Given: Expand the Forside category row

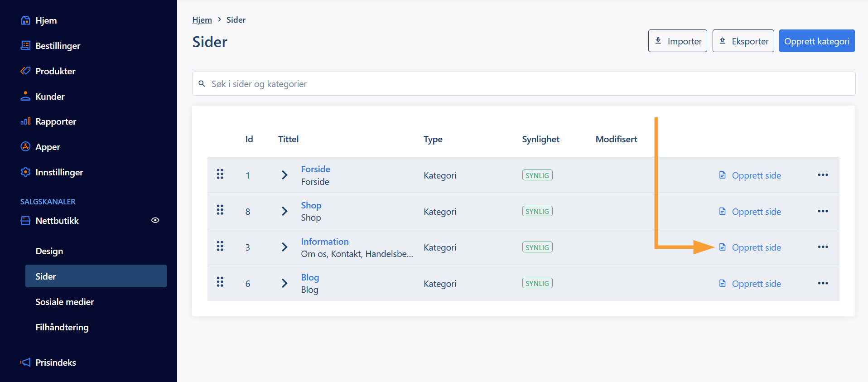Looking at the screenshot, I should [285, 175].
